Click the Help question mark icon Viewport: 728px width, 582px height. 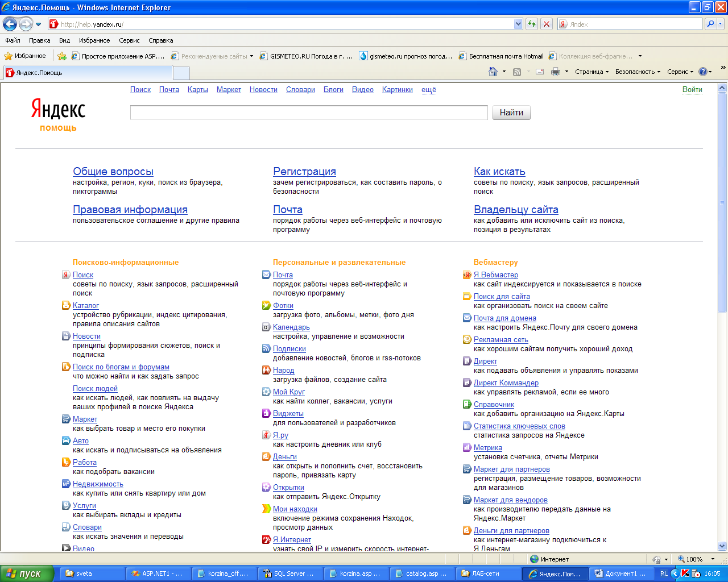click(x=702, y=72)
